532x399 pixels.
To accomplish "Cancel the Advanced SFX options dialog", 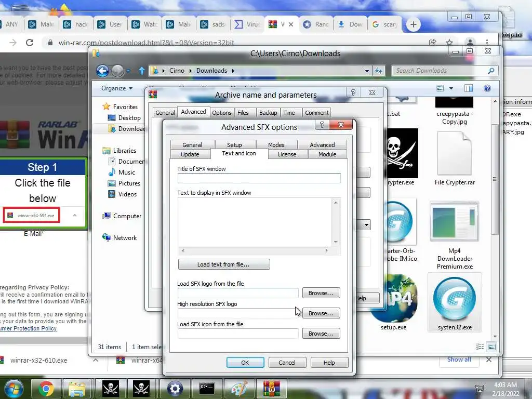I will coord(287,362).
